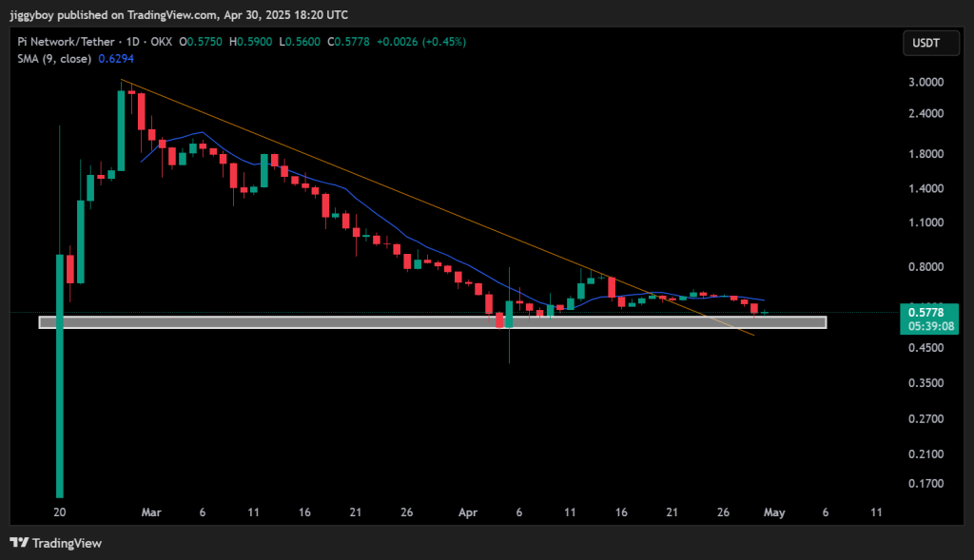This screenshot has width=974, height=560.
Task: Click the Apr date axis label
Action: click(x=468, y=512)
